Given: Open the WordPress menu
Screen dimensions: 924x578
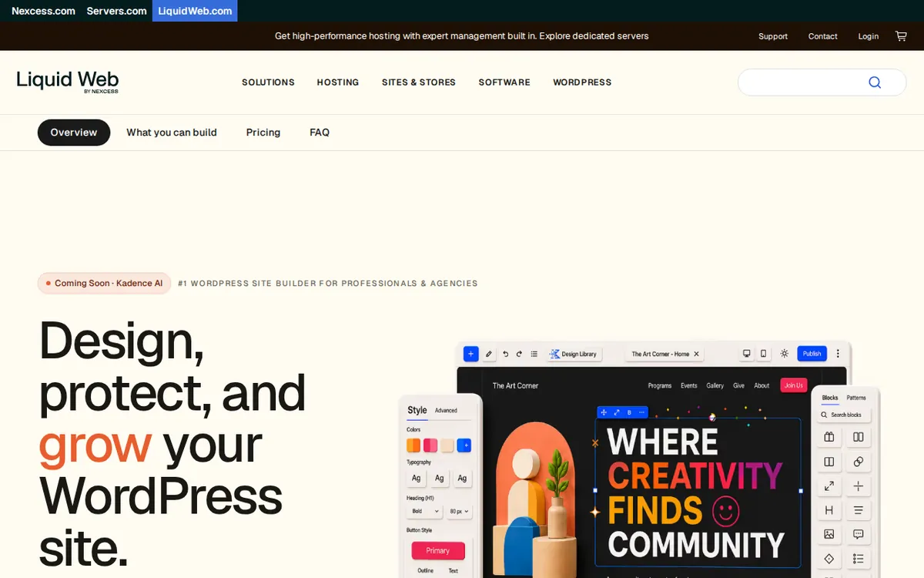Looking at the screenshot, I should pos(582,82).
